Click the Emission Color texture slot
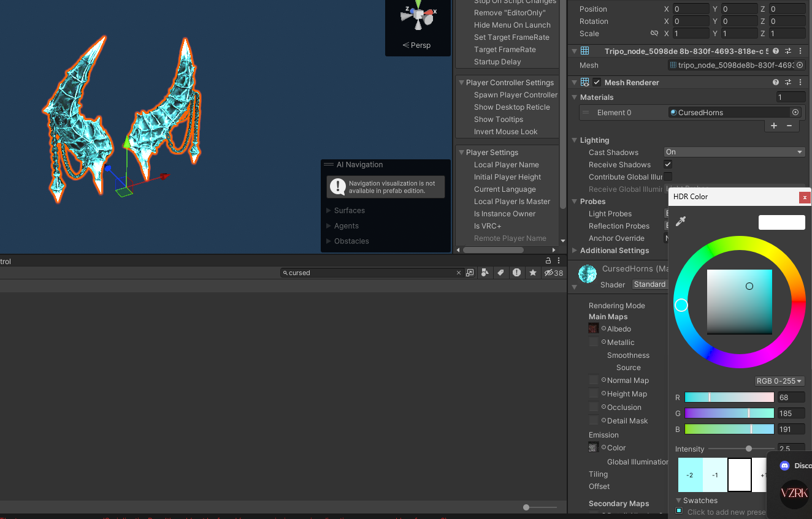 pos(594,447)
